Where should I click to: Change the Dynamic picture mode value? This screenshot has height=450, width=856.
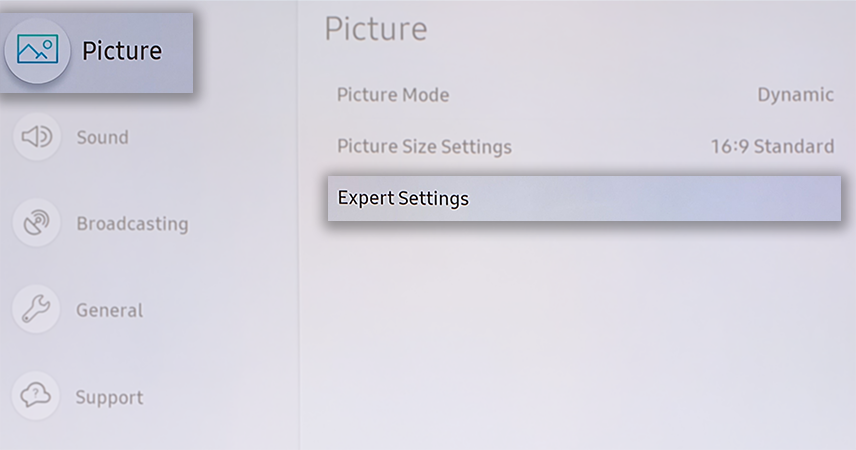coord(795,95)
